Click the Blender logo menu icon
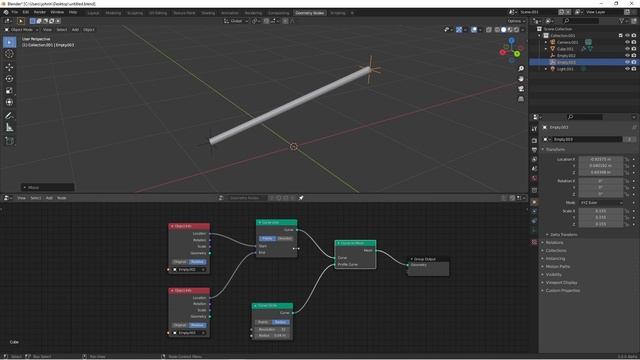 pyautogui.click(x=6, y=12)
